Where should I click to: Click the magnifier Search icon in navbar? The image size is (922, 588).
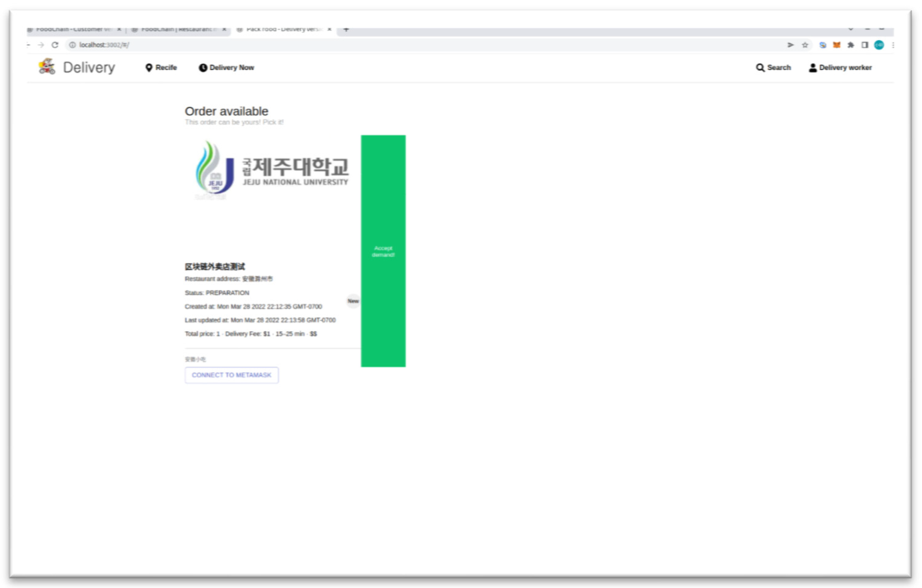pyautogui.click(x=760, y=68)
